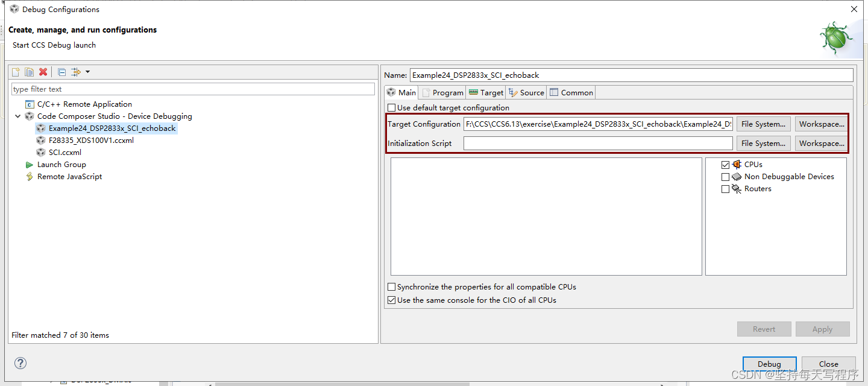Click the icon next to F28335_XDS100V1.ccxml
The image size is (868, 386).
(41, 141)
